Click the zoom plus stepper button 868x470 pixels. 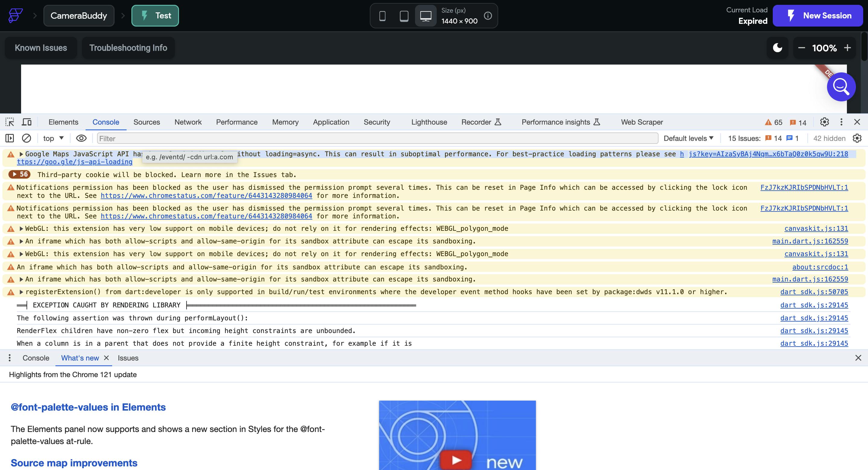point(848,48)
